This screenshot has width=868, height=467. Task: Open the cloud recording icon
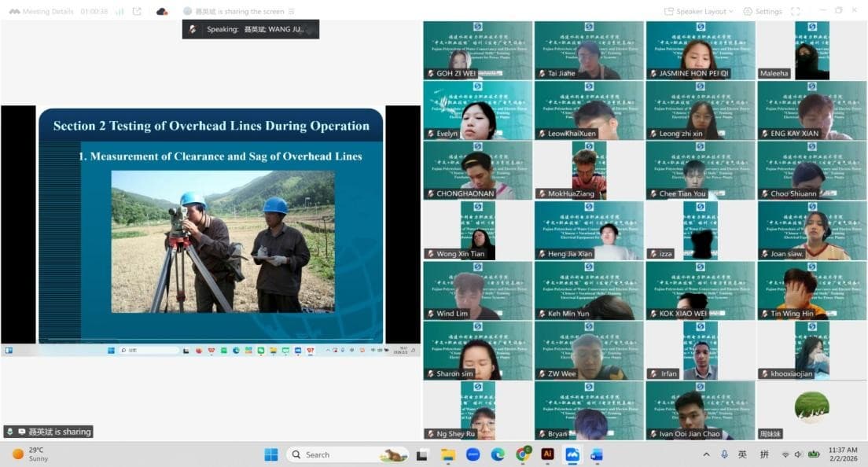coord(162,11)
